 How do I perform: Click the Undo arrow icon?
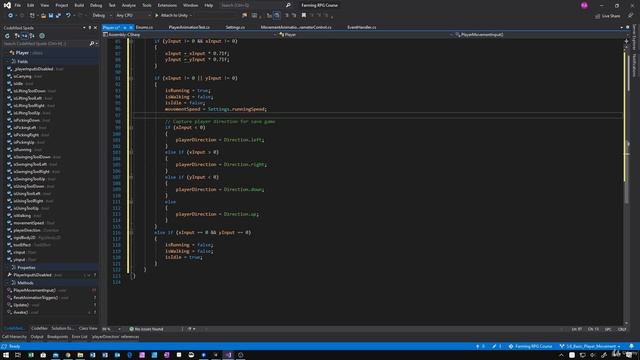(x=68, y=16)
